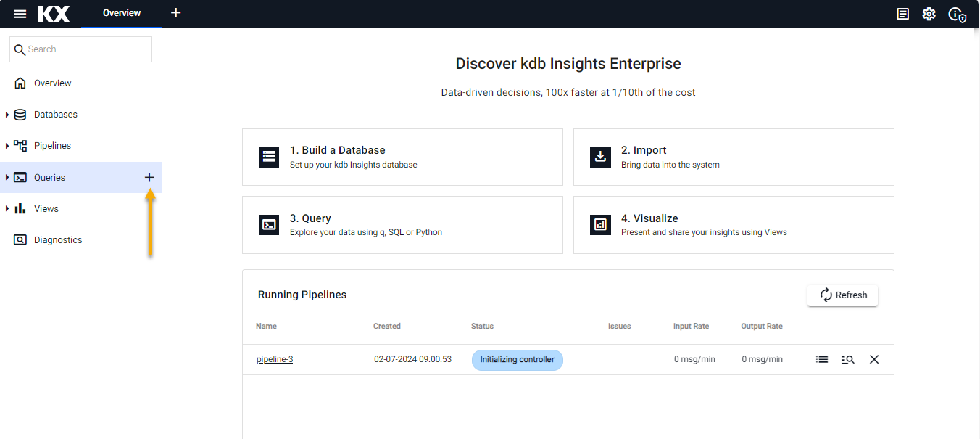
Task: Open the Import card
Action: point(734,157)
